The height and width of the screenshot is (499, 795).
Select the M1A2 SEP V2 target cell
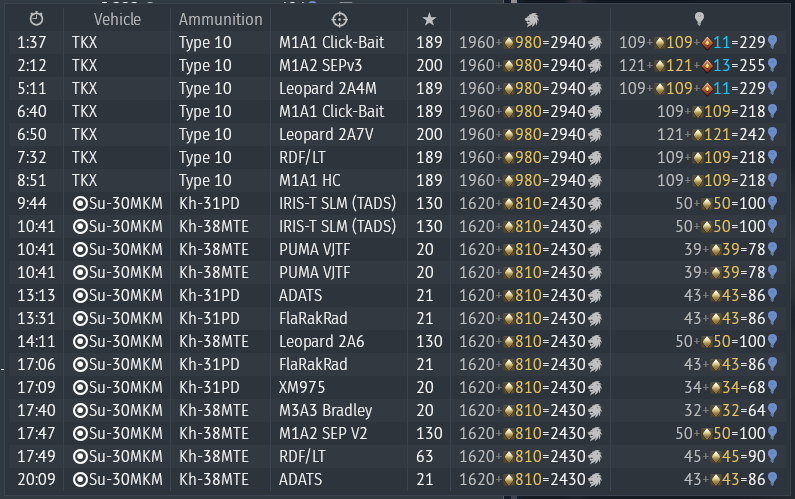click(x=323, y=434)
